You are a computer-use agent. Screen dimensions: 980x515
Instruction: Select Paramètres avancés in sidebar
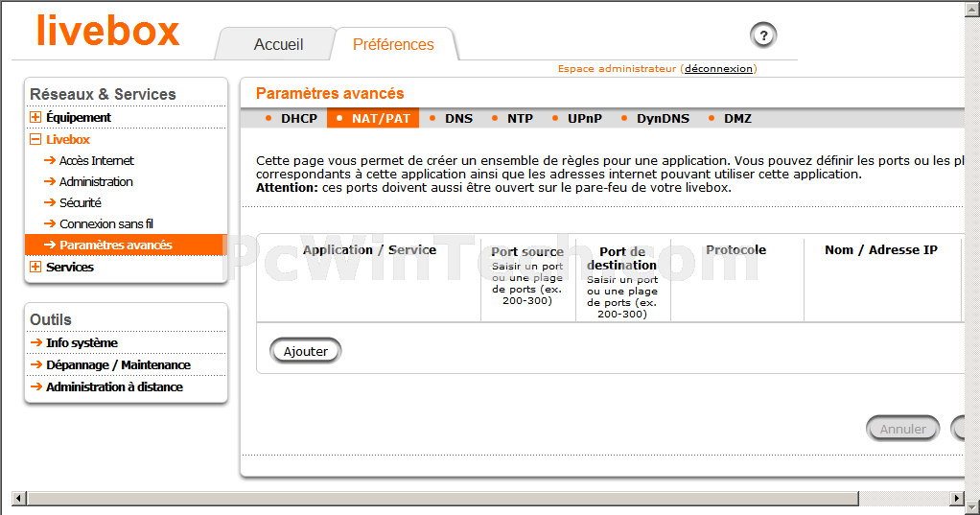126,245
